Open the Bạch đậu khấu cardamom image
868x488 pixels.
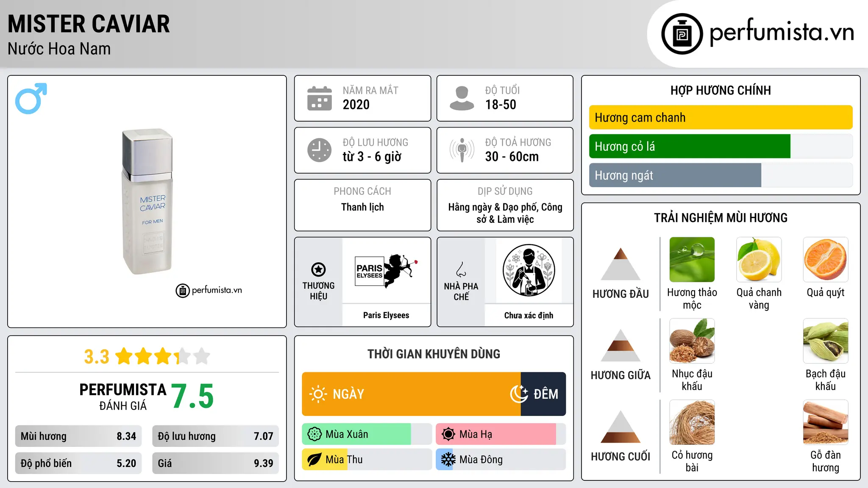click(x=826, y=341)
